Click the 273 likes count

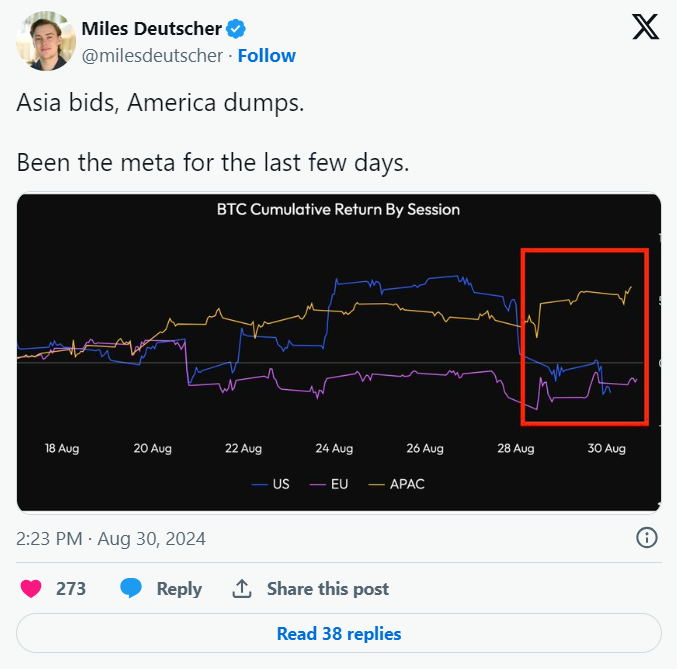tap(71, 589)
